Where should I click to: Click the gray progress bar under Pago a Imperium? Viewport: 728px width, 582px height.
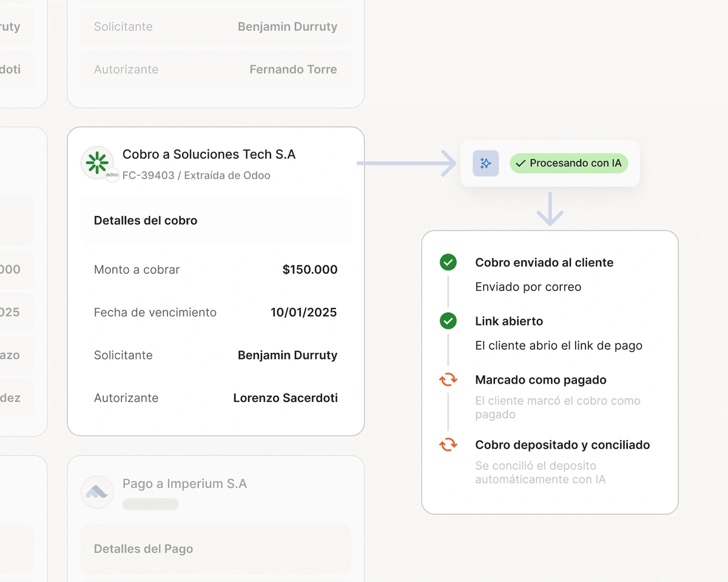[x=150, y=504]
